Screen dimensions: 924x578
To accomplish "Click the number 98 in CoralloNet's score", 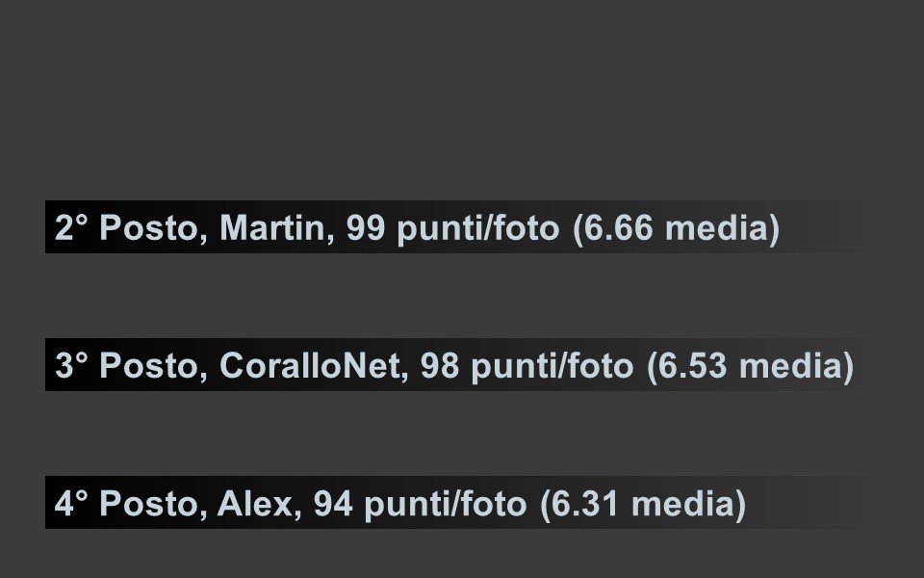I will (440, 366).
